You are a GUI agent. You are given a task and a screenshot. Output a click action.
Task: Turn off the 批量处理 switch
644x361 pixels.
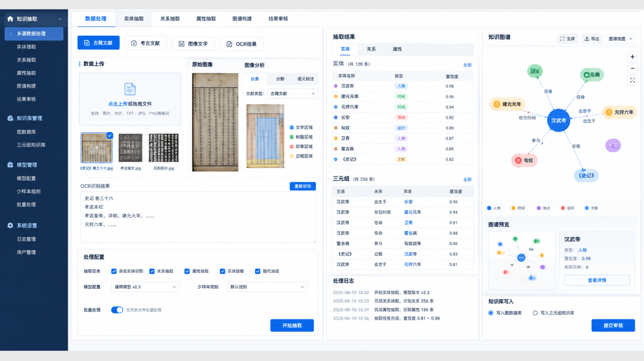point(117,310)
